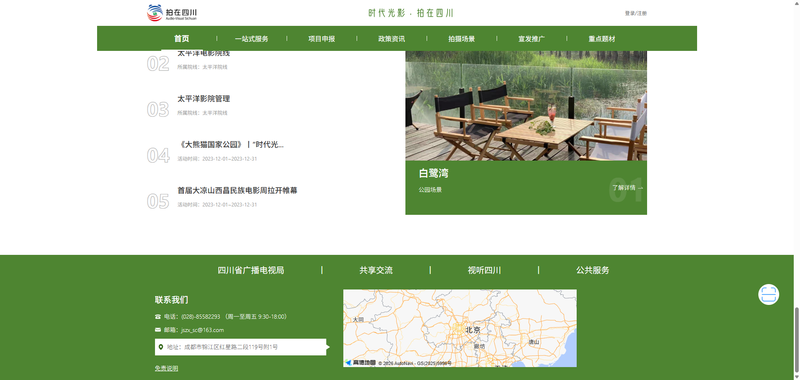Click the envelope icon beside 邮箱
This screenshot has height=380, width=800.
tap(158, 330)
